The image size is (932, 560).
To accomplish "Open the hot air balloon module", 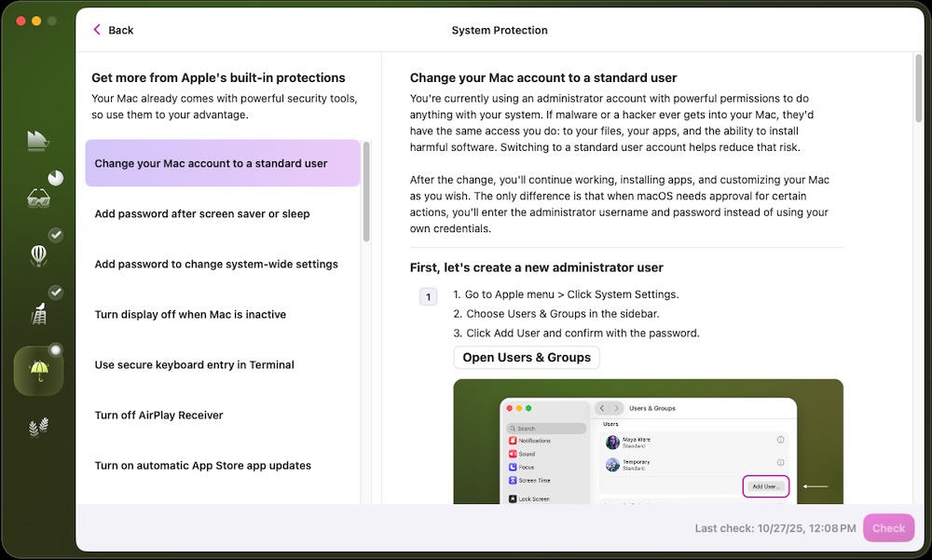I will point(38,255).
